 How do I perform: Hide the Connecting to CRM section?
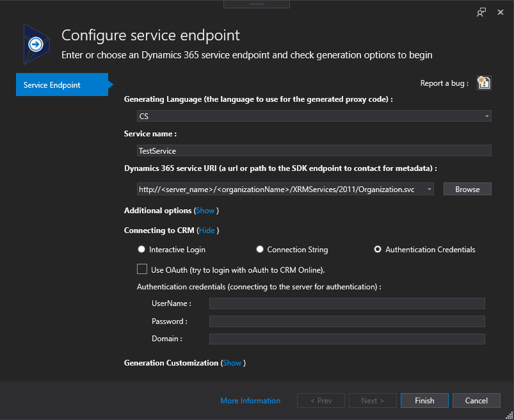tap(207, 230)
